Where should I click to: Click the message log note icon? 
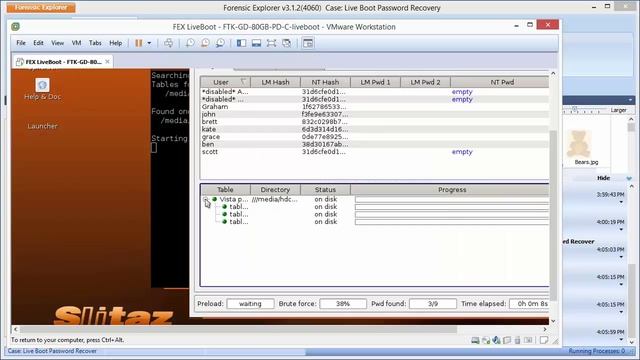coord(543,340)
